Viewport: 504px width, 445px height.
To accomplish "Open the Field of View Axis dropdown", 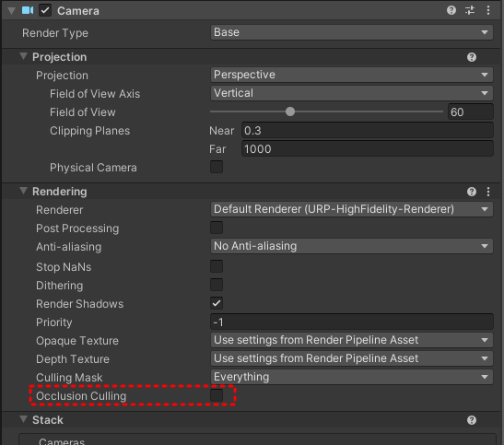I will coord(352,93).
